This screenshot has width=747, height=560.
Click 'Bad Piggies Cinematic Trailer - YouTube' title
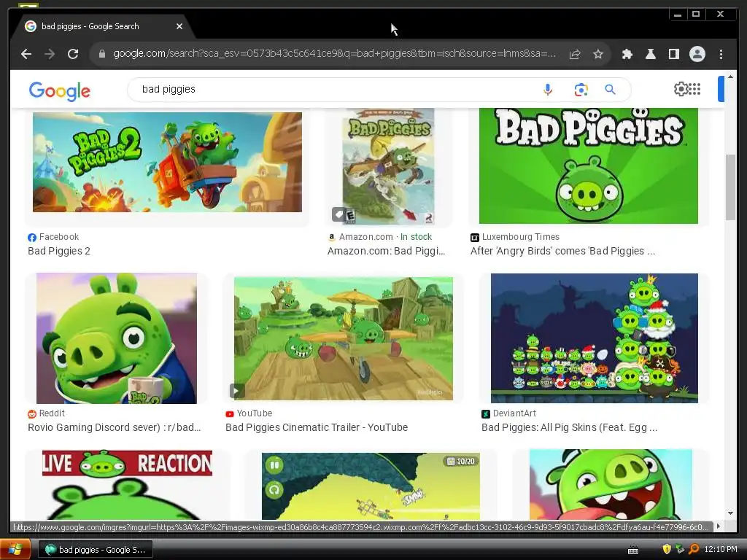[x=317, y=427]
